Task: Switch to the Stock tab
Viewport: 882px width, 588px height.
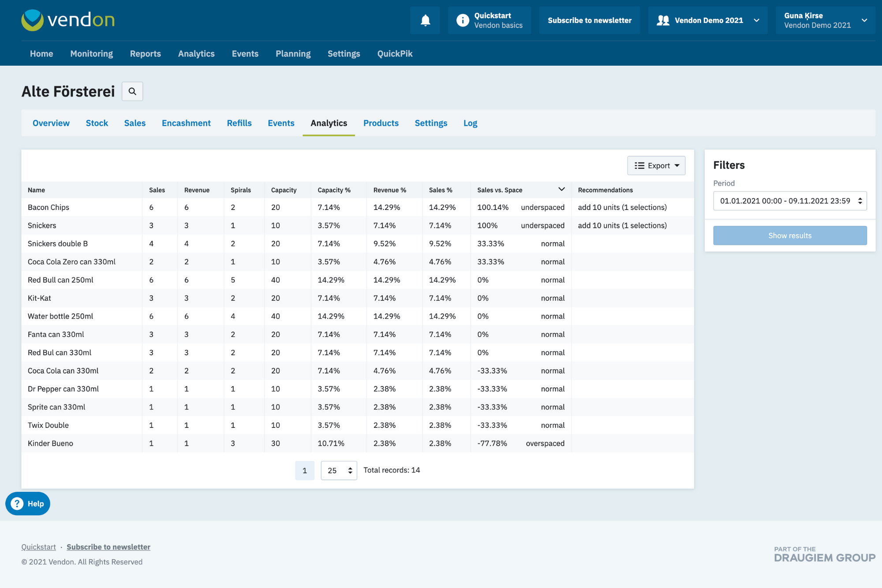Action: point(97,123)
